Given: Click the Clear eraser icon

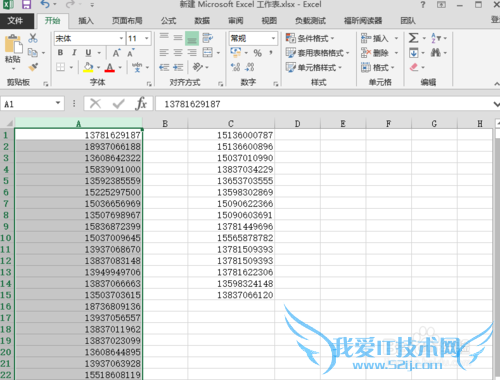Looking at the screenshot, I should coord(414,67).
